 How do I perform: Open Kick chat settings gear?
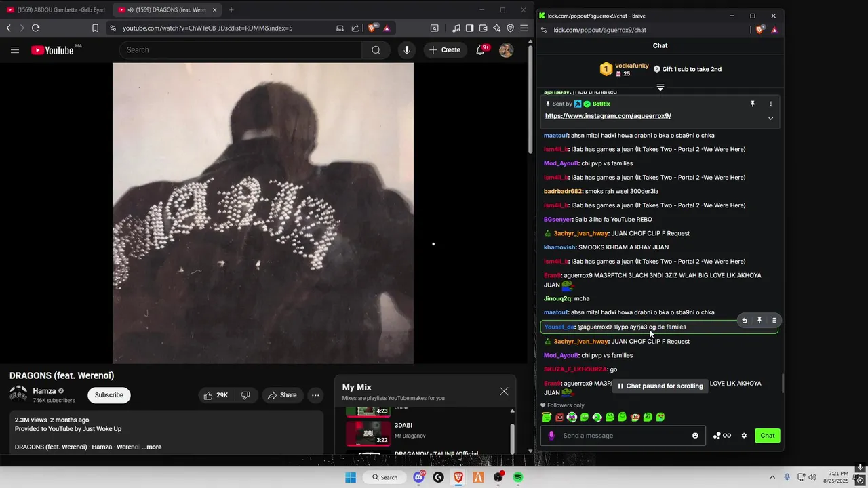(744, 435)
